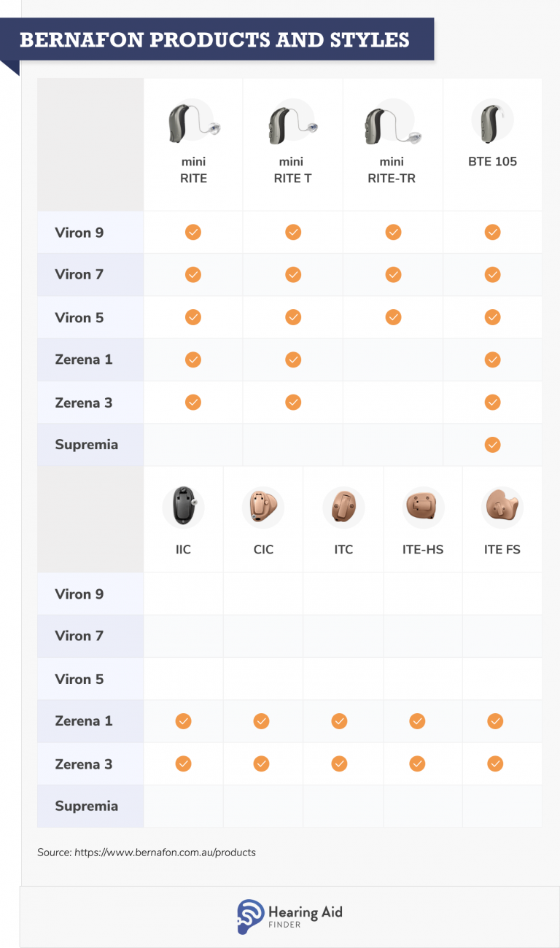
Task: Click Viron 5 mini RITE-TR checkmark
Action: pyautogui.click(x=393, y=317)
